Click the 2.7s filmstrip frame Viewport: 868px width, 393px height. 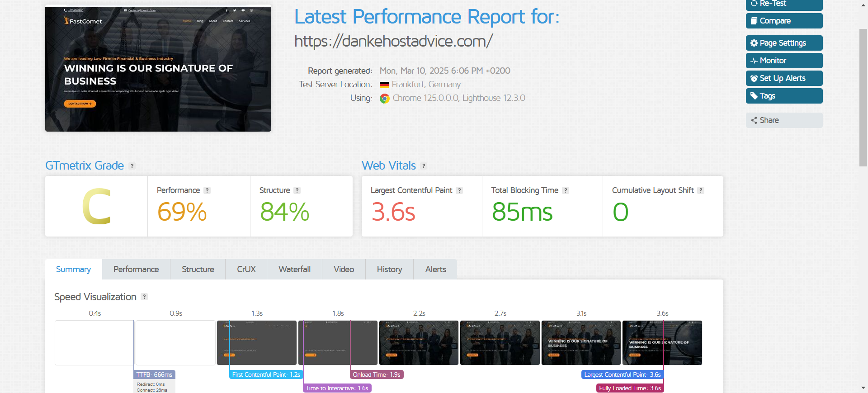(500, 343)
